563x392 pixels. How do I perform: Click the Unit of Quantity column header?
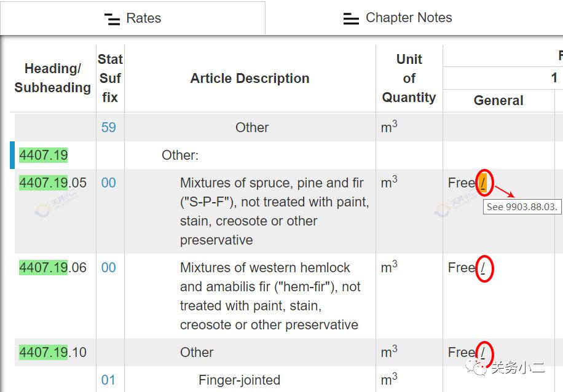click(409, 78)
